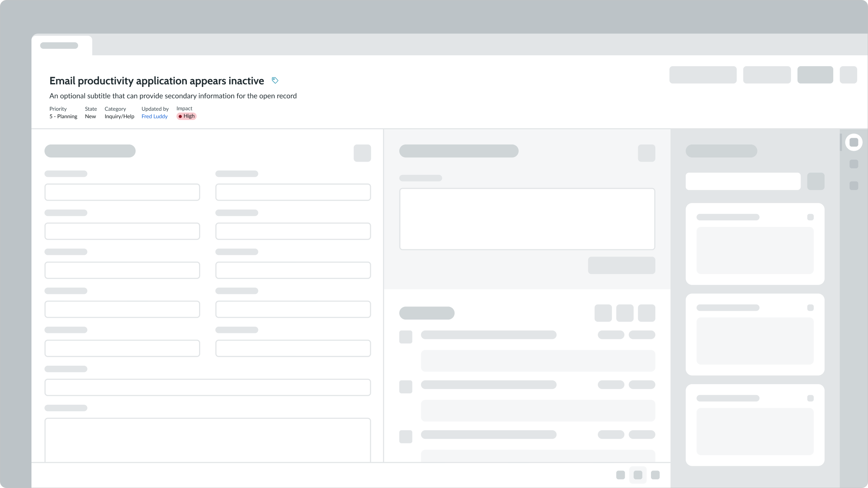The image size is (868, 488).
Task: Select the middle activity stream filter icon
Action: pos(625,313)
